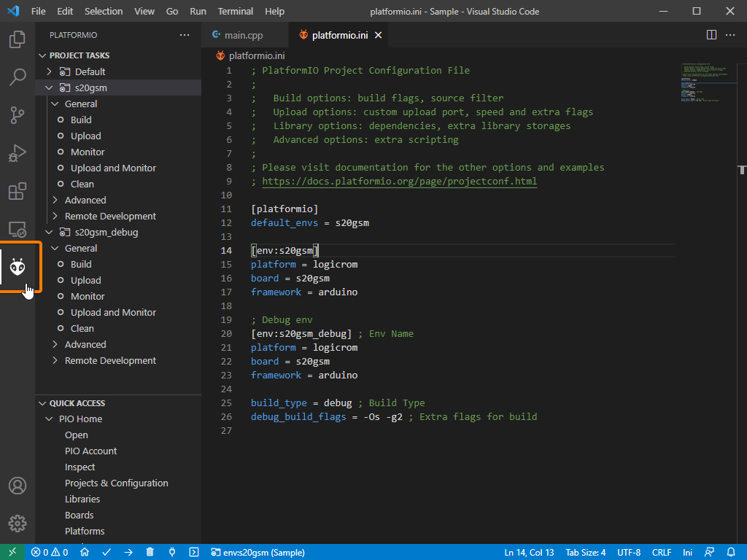The image size is (747, 560).
Task: Switch environment env:s20gsm (Sample) in status bar
Action: click(258, 552)
